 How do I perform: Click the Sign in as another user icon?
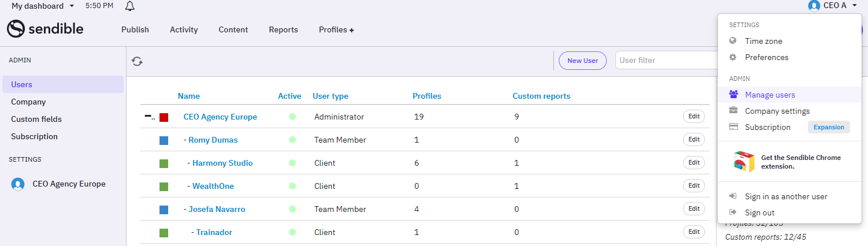pyautogui.click(x=733, y=196)
